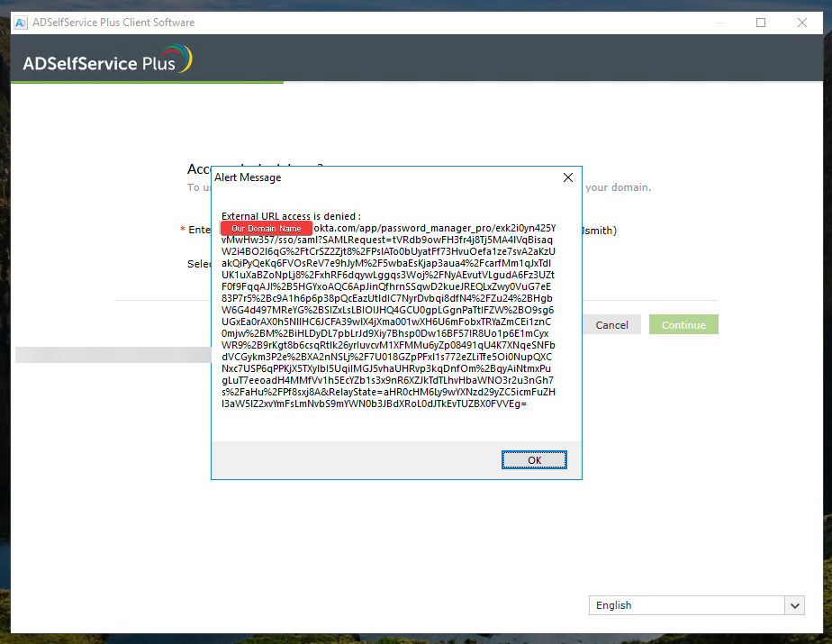The width and height of the screenshot is (832, 644).
Task: Close the ADSelfService Plus Client window
Action: 801,23
